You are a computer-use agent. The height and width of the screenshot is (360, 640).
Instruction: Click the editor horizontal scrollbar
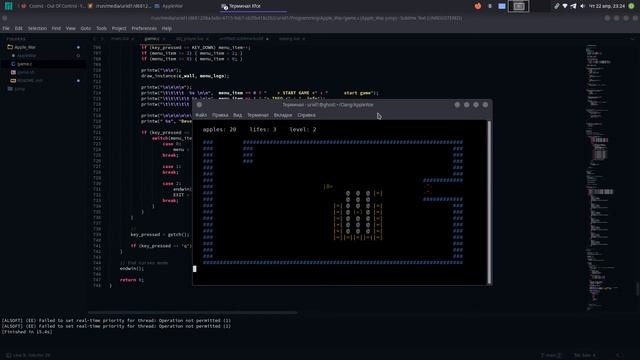point(193,313)
